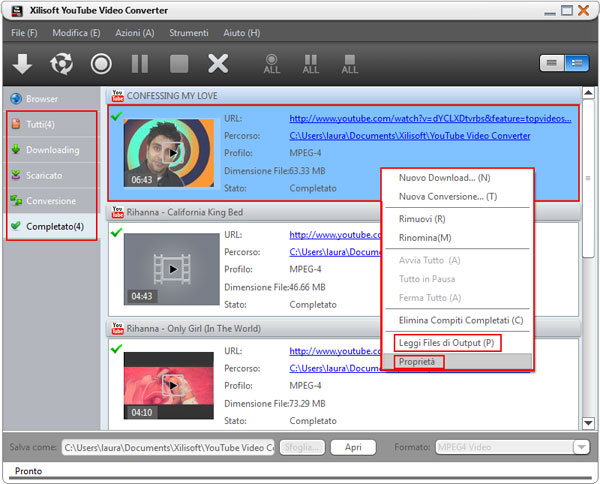Expand the Formato MPEG4 Video dropdown

581,447
